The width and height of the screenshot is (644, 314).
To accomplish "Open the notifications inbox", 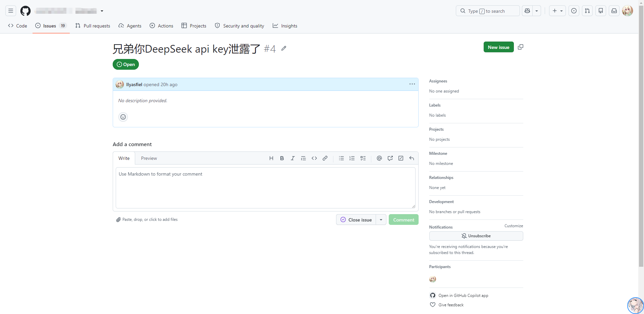I will (x=614, y=11).
